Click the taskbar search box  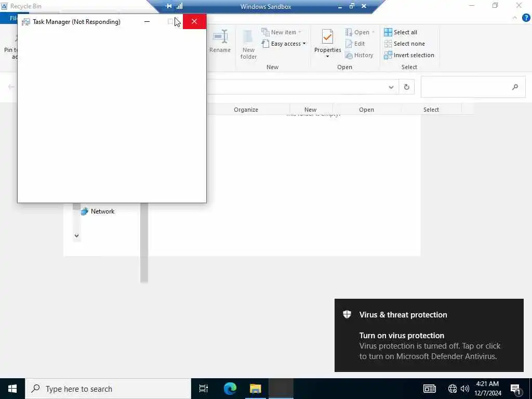coord(108,389)
